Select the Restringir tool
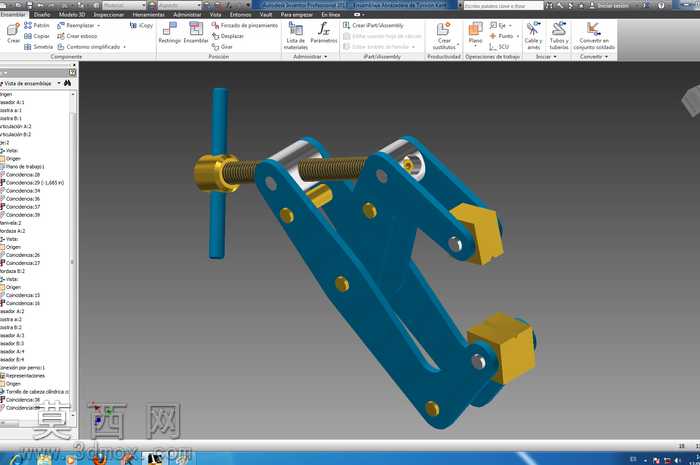Screen dimensions: 700x465 tap(170, 33)
